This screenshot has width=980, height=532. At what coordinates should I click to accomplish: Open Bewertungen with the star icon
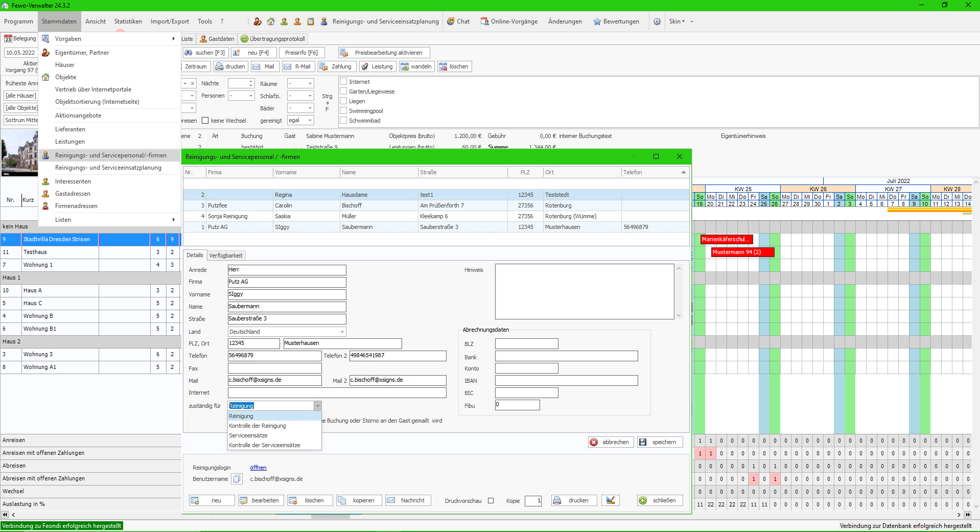(x=616, y=21)
